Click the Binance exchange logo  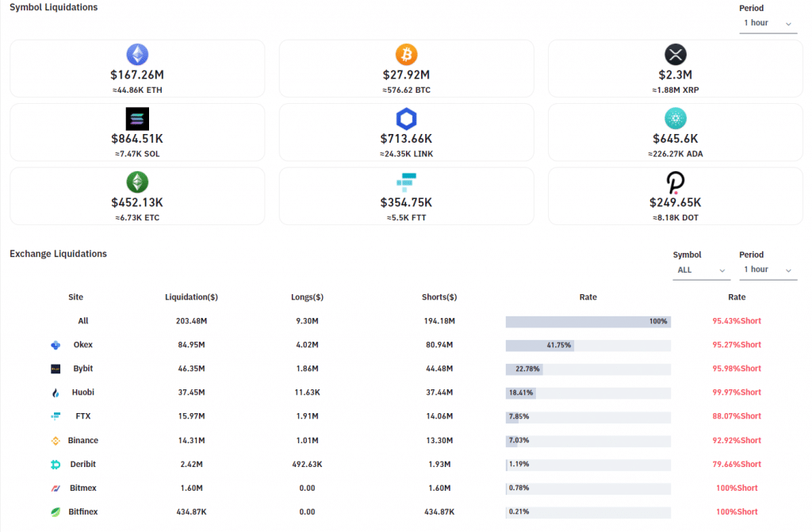click(56, 441)
